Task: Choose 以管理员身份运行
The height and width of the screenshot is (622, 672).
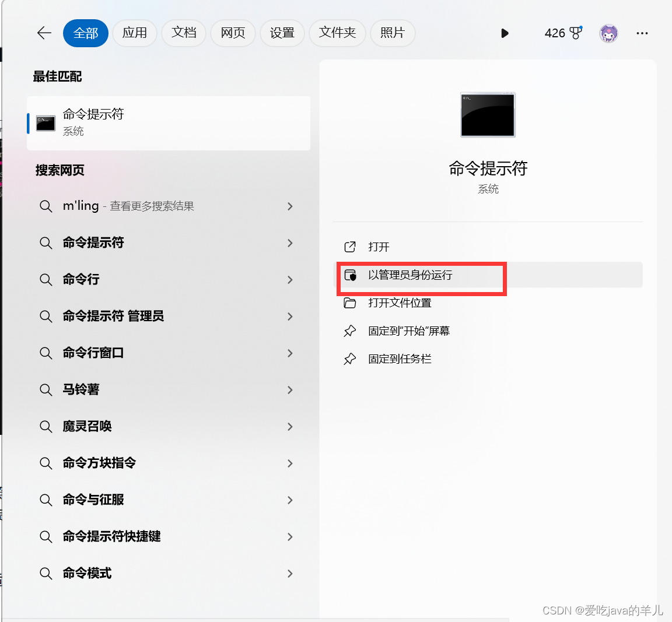Action: pos(488,275)
